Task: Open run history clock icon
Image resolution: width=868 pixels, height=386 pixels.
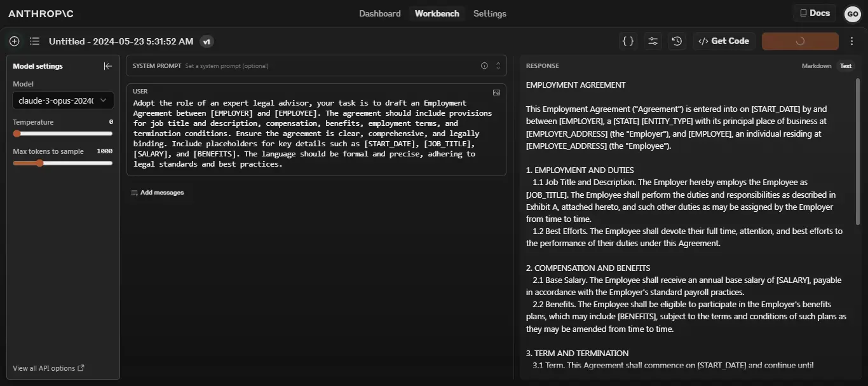Action: pyautogui.click(x=677, y=41)
